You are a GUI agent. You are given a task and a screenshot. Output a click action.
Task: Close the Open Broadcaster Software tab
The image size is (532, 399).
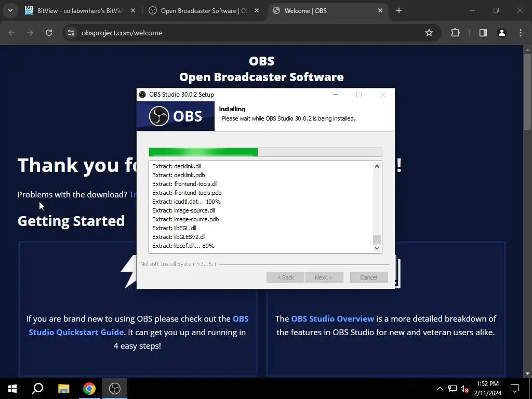257,10
